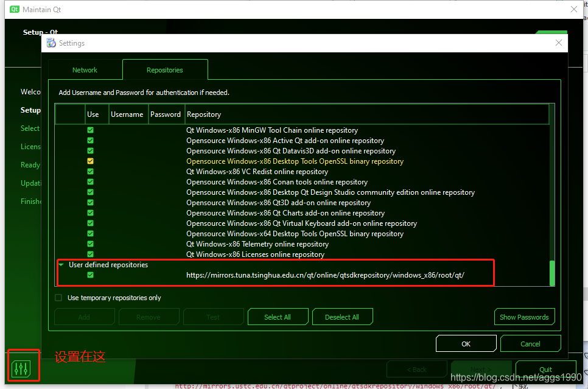Select the Repositories tab
Screen dimensions: 588x389
pos(165,70)
